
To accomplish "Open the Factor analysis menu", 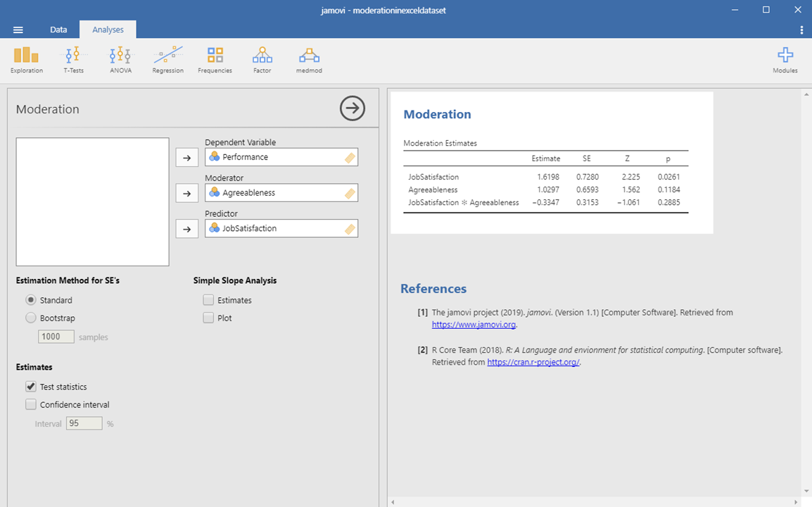I will click(x=262, y=59).
